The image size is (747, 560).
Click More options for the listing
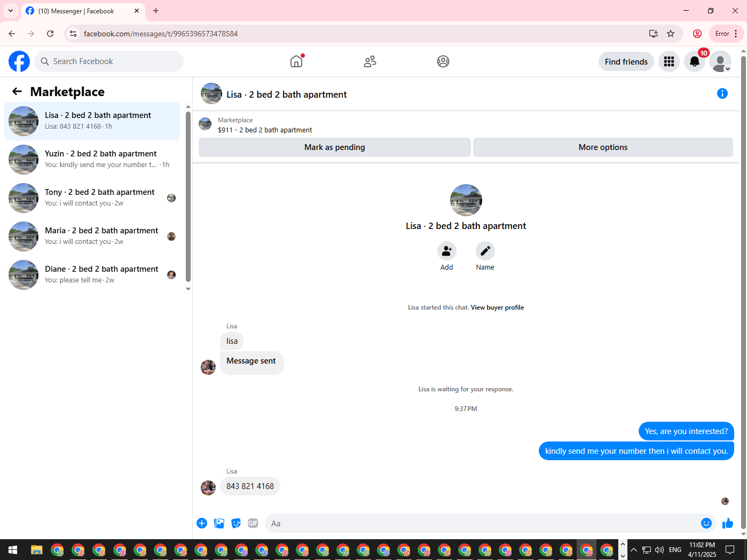603,147
